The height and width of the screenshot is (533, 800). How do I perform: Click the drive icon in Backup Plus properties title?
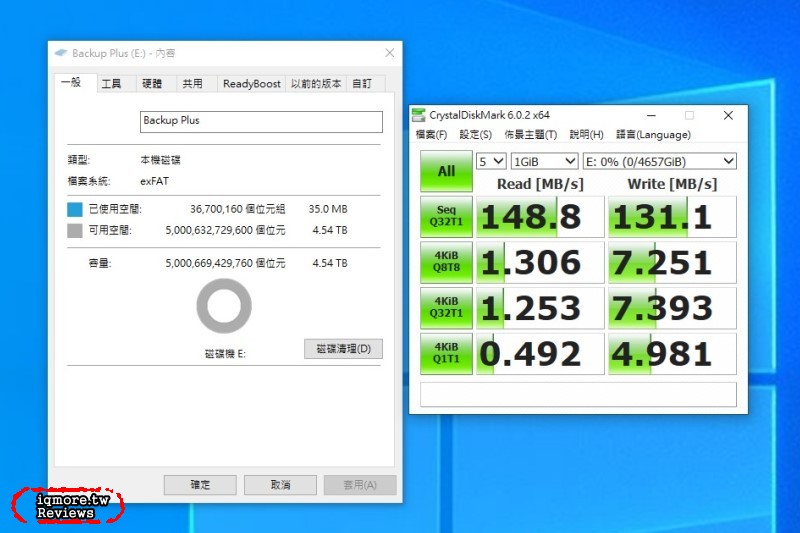61,53
